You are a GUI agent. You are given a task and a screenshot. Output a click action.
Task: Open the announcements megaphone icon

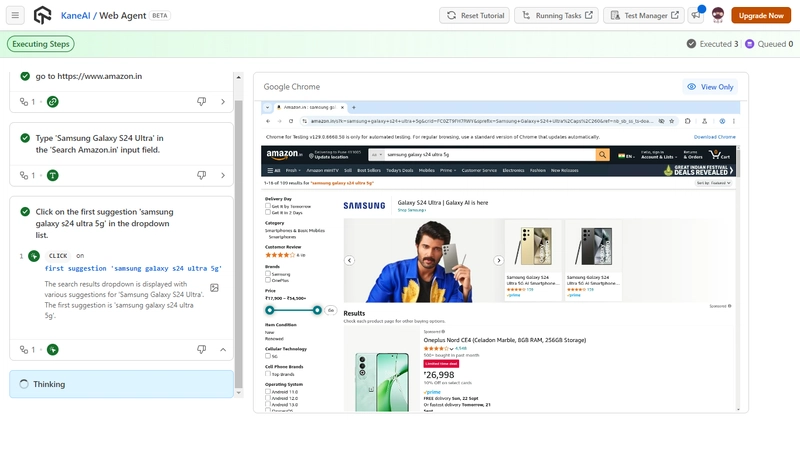click(x=696, y=15)
